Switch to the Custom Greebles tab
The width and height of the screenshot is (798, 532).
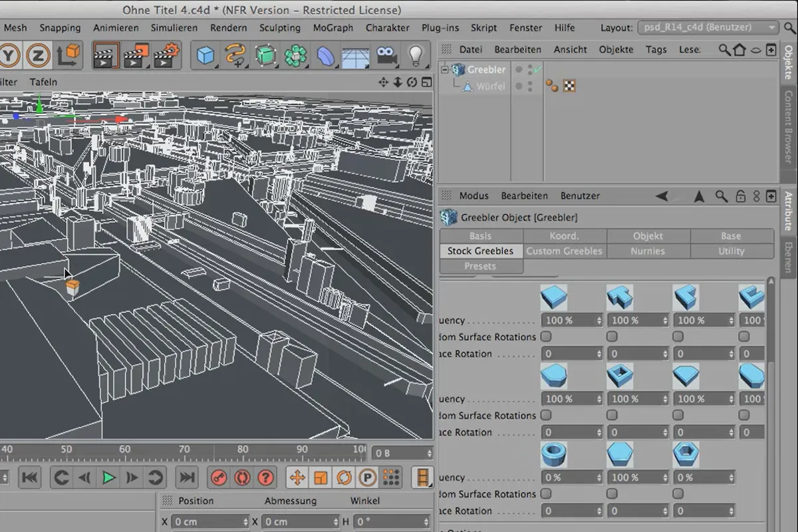click(x=564, y=251)
